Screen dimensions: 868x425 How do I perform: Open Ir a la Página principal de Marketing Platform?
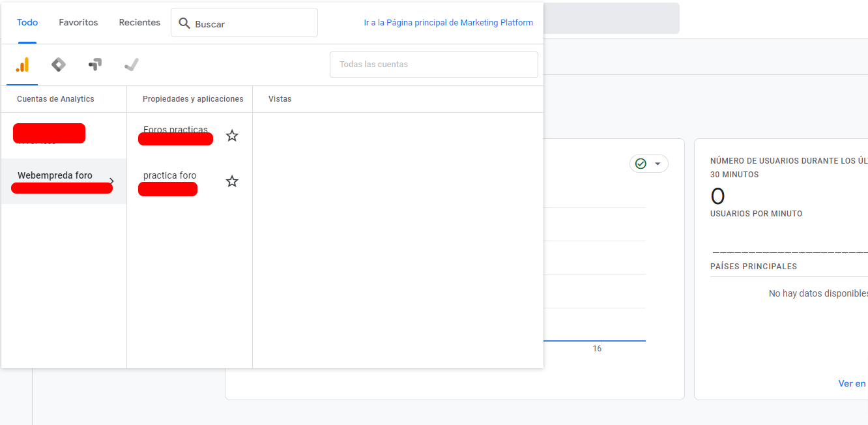[448, 22]
